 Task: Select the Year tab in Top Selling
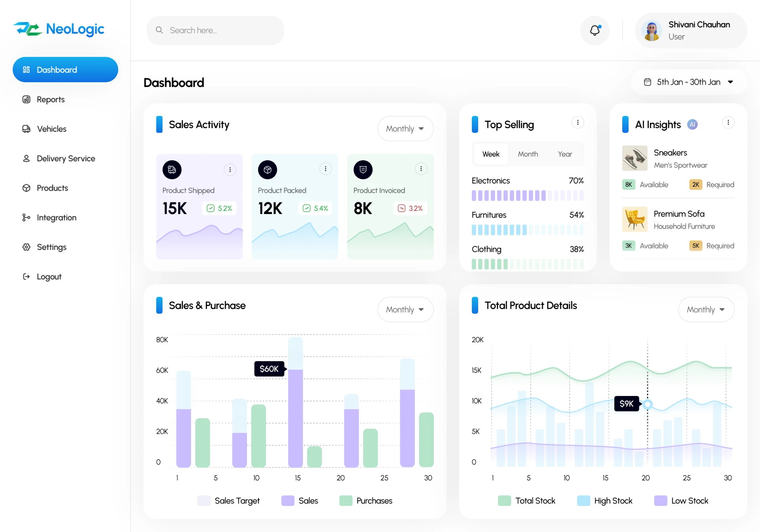(565, 154)
